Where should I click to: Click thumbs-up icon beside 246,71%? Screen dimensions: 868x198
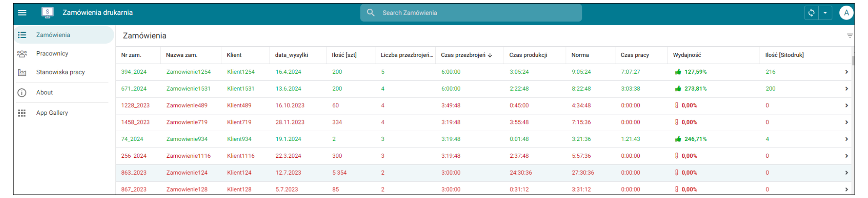tap(678, 139)
